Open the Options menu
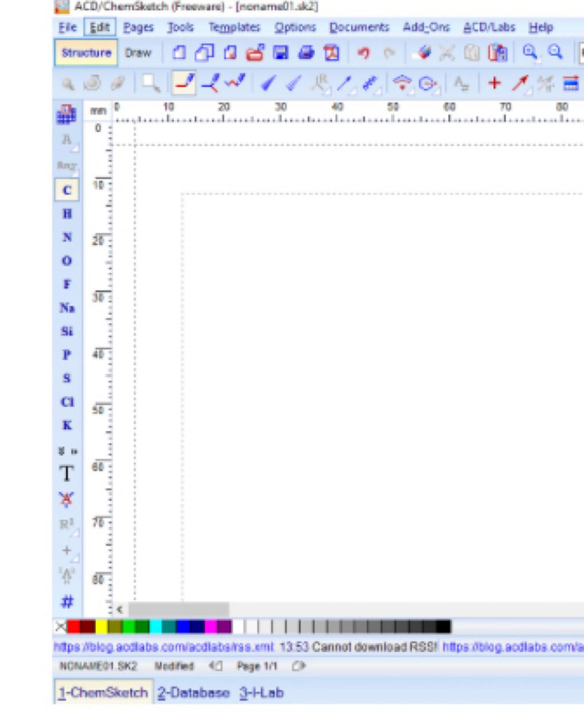584x728 pixels. [x=295, y=27]
